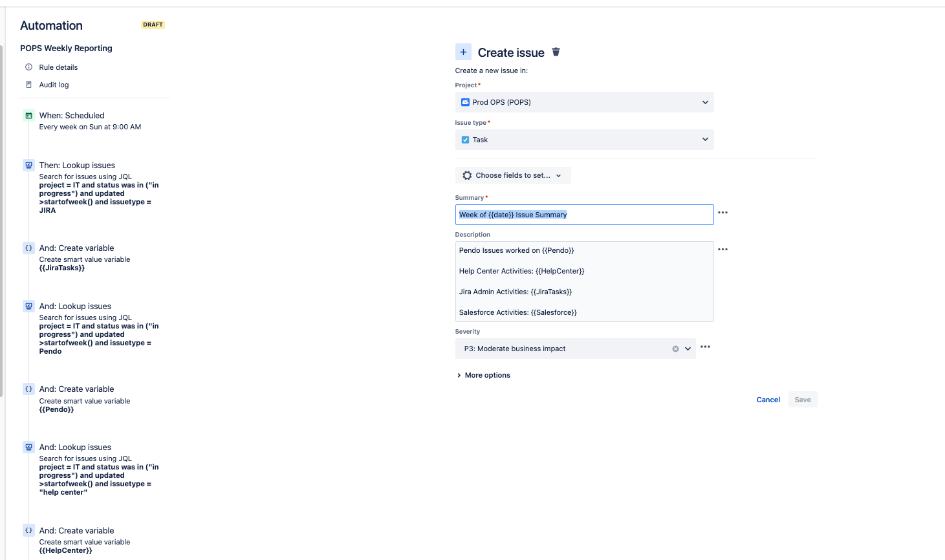The width and height of the screenshot is (945, 560).
Task: Select the help center lookup issues icon
Action: (28, 447)
